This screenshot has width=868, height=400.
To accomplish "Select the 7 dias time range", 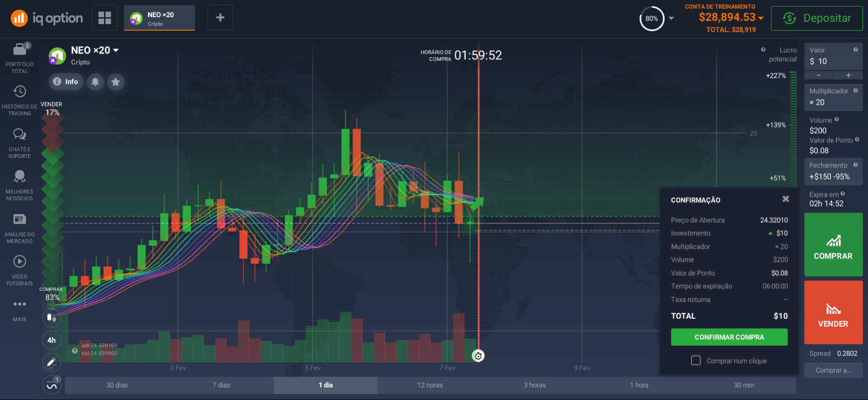I will (x=221, y=385).
